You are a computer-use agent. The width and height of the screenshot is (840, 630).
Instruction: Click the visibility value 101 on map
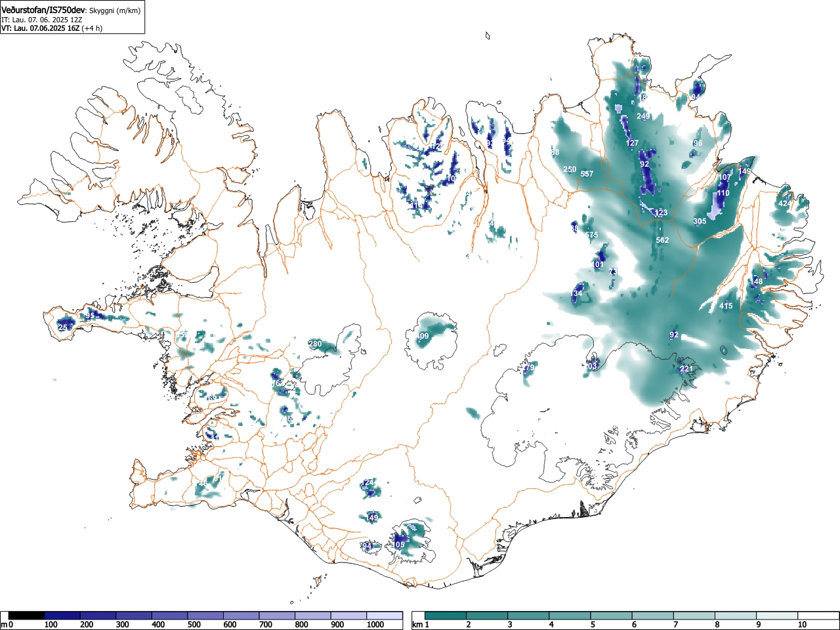coord(597,265)
